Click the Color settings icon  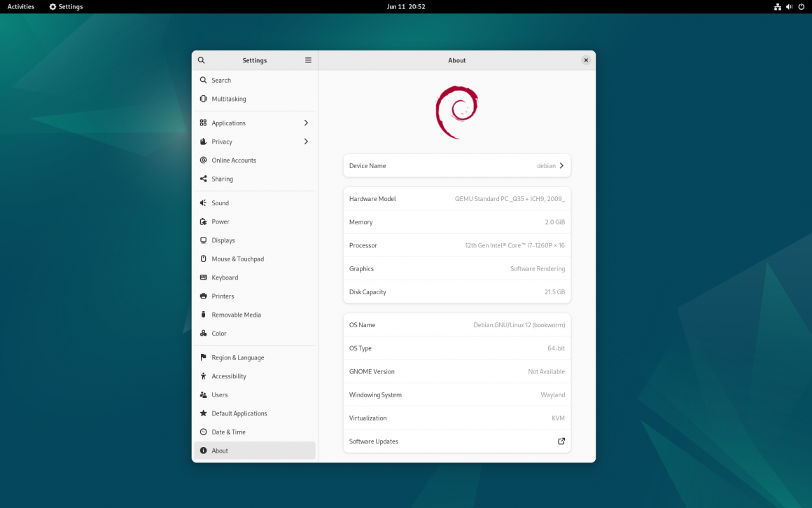click(x=202, y=333)
